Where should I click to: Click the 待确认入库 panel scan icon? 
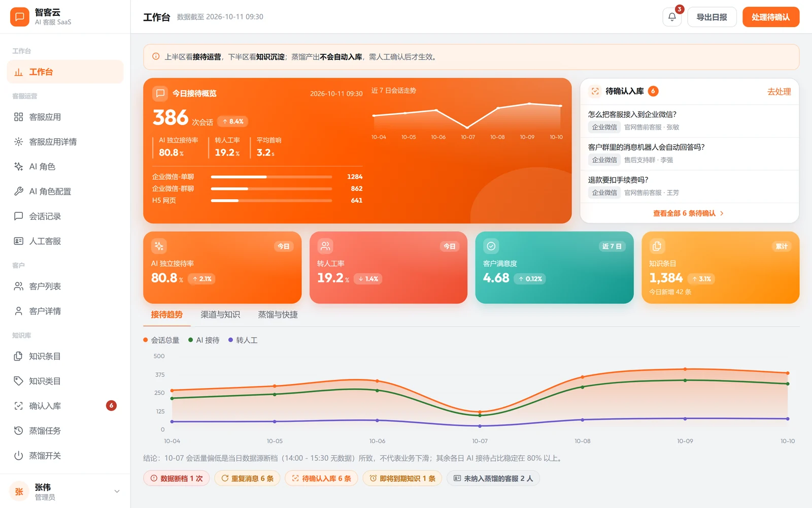[x=595, y=91]
